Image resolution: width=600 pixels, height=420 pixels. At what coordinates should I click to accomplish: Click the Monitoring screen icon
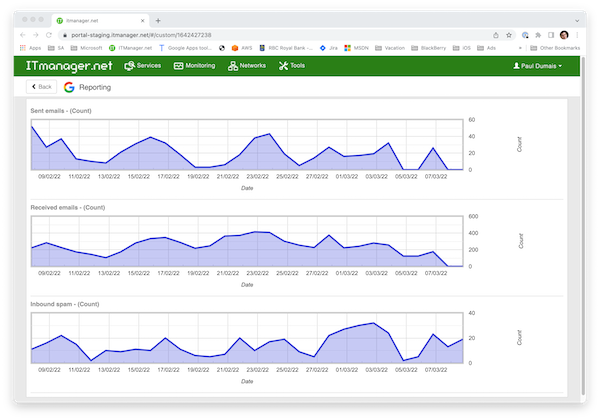[178, 66]
